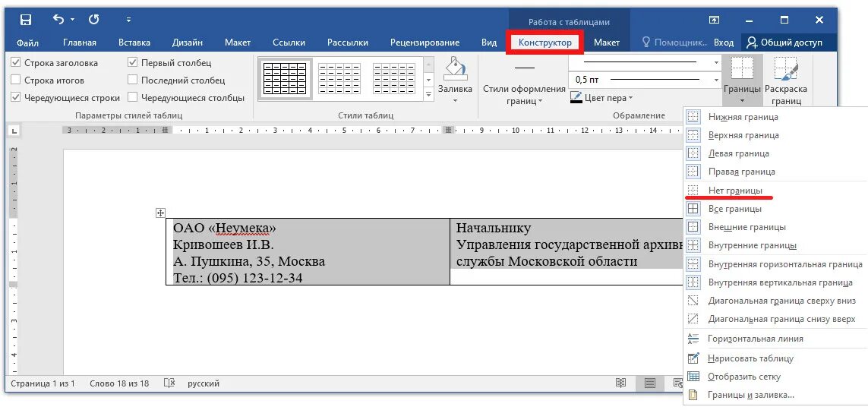Image resolution: width=868 pixels, height=410 pixels.
Task: Choose Нижняя граница from borders menu
Action: pos(775,117)
